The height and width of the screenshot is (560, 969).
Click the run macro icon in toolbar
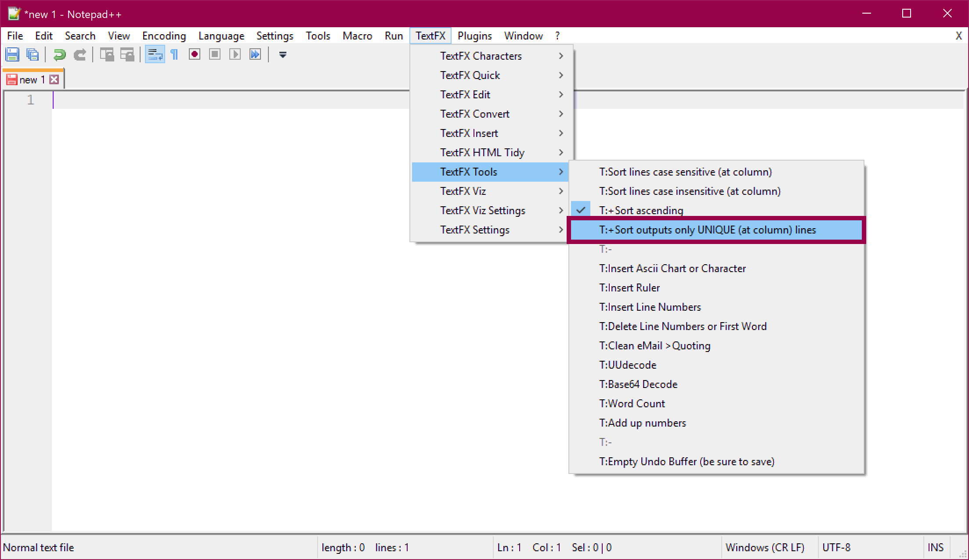[x=236, y=55]
